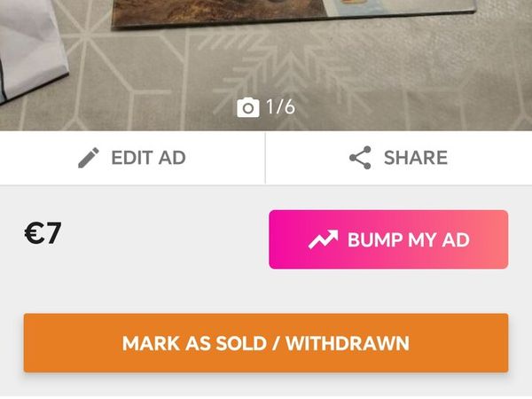The width and height of the screenshot is (532, 399).
Task: Click the trending arrow icon on the bump button
Action: 323,239
